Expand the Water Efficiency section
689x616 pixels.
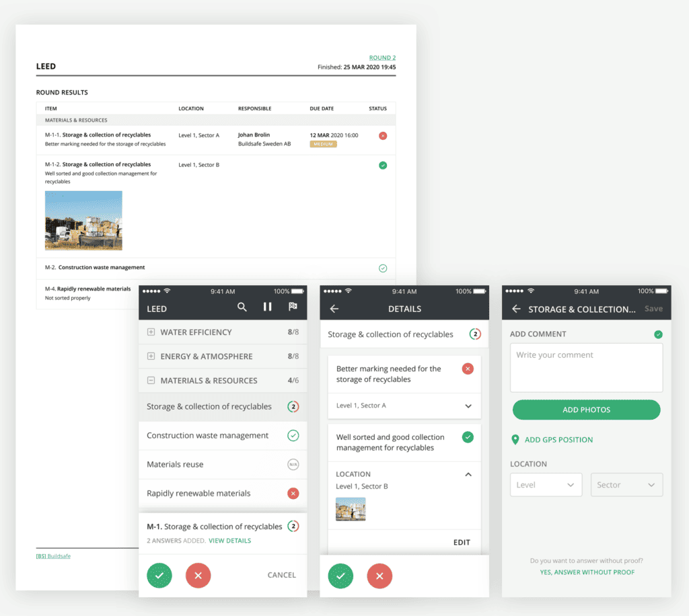(x=151, y=332)
